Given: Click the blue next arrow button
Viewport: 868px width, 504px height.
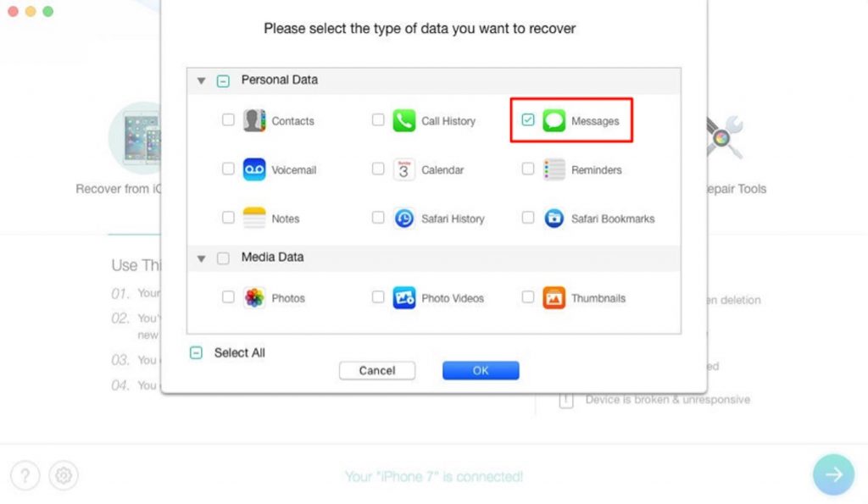Looking at the screenshot, I should pos(834,474).
